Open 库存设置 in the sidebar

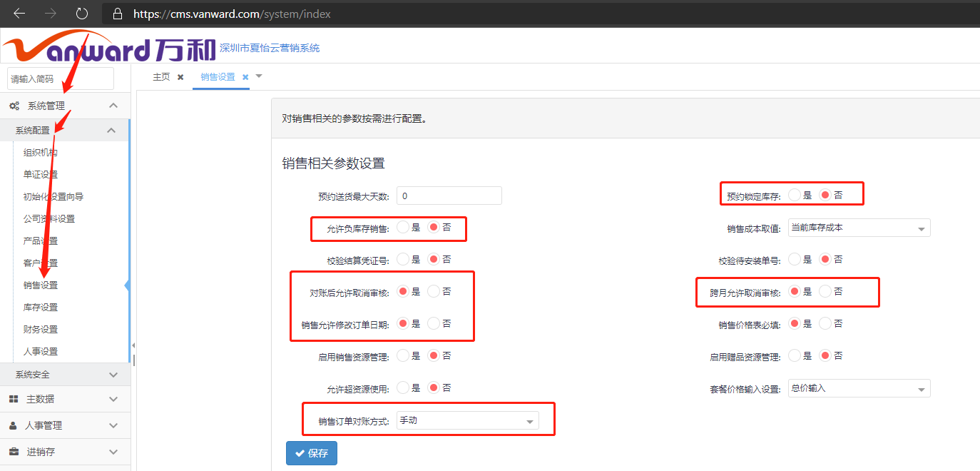[x=41, y=308]
